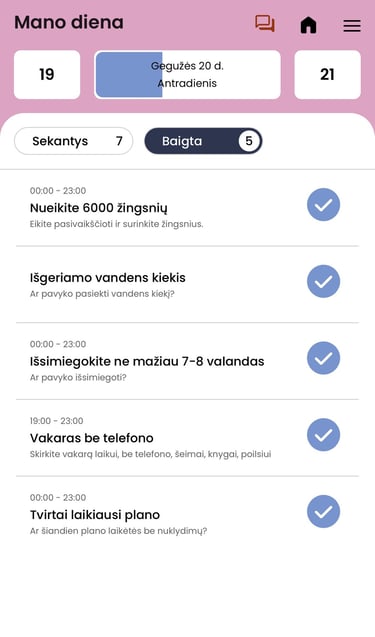This screenshot has width=375, height=637.
Task: Toggle checkmark for Nueikite 6000 žingsnių
Action: click(323, 204)
